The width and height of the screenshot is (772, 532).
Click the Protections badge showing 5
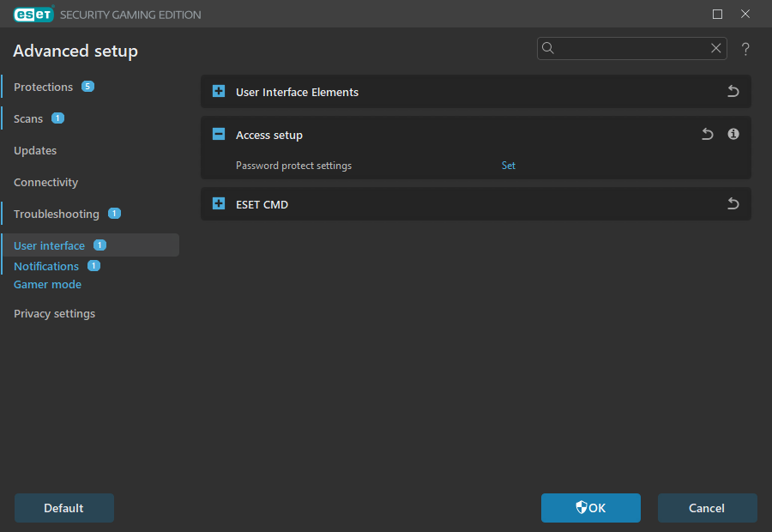pyautogui.click(x=87, y=86)
